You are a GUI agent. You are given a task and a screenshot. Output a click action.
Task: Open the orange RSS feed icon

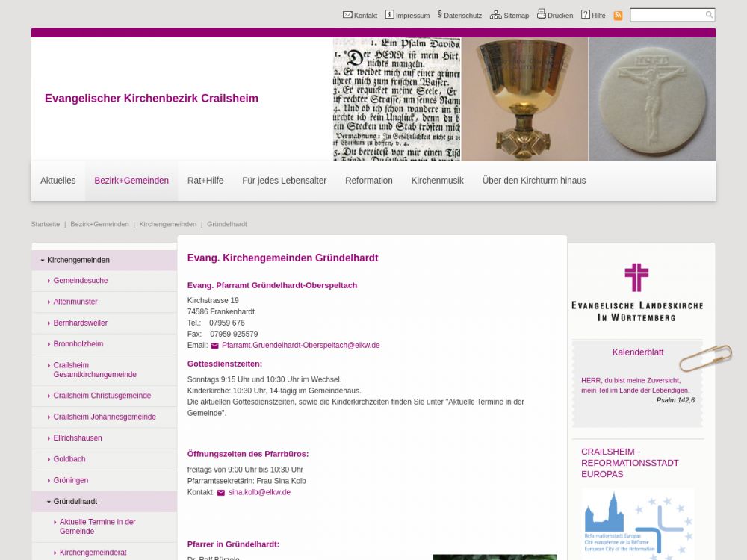(x=618, y=16)
